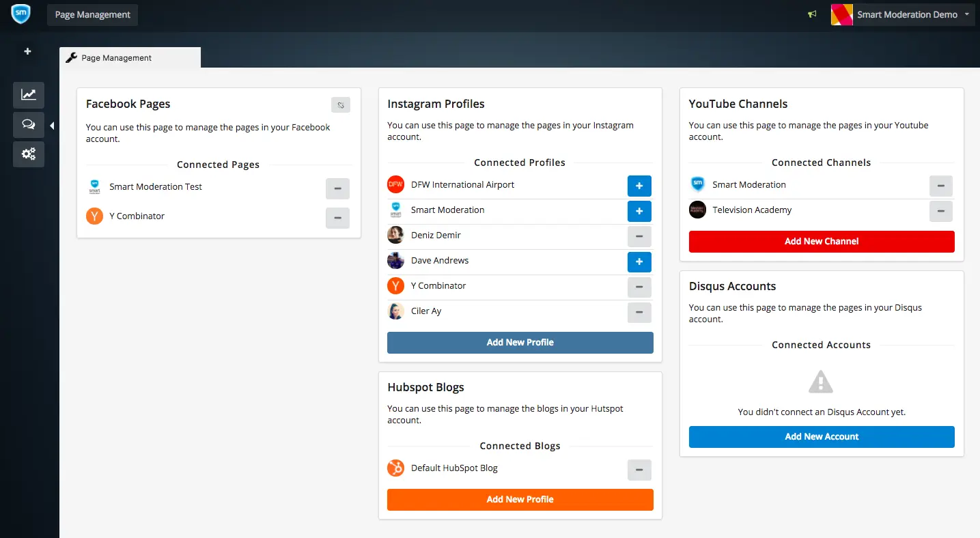Select 'Television Academy' channel name
Viewport: 980px width, 538px height.
pos(752,210)
